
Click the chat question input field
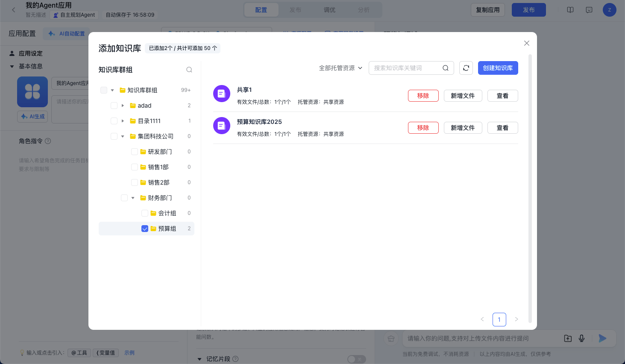483,338
